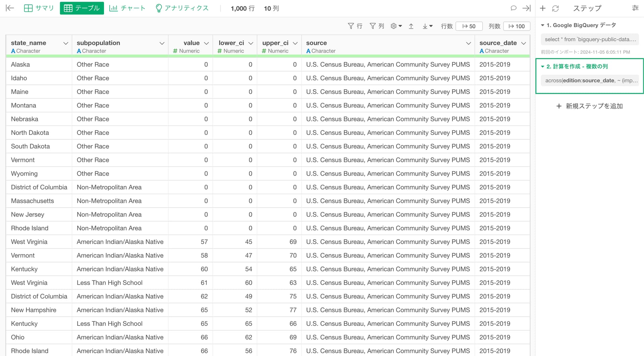Screen dimensions: 644x356
Task: Select the Ohio cell
Action: [39, 337]
